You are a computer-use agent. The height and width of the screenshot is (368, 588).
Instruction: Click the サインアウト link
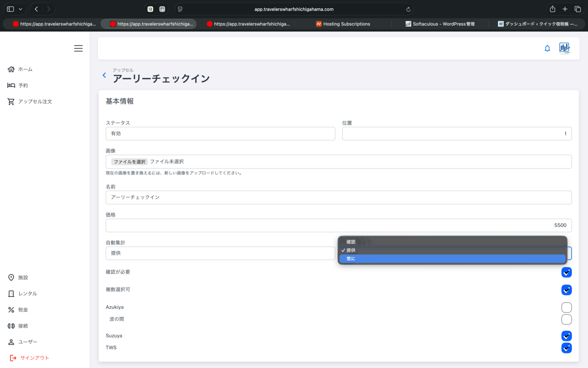tap(34, 358)
